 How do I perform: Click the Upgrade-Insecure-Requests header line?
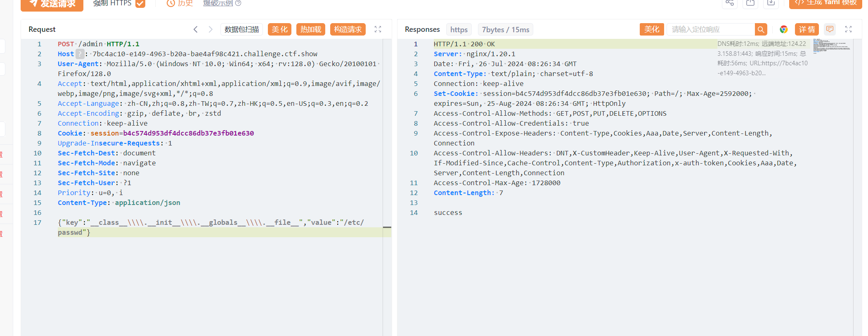[x=115, y=143]
